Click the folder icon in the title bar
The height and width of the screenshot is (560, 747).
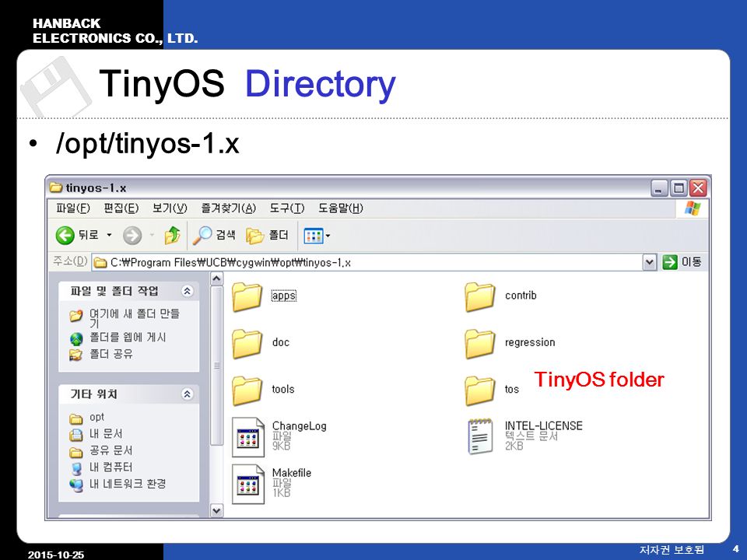point(56,187)
